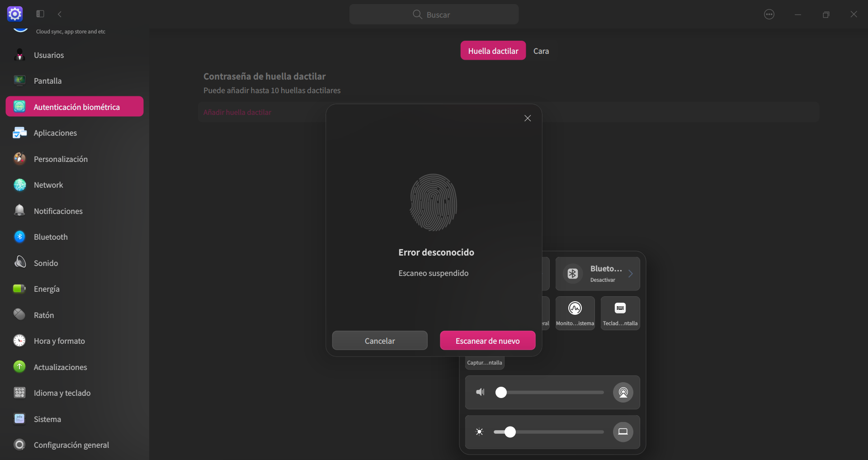The width and height of the screenshot is (868, 460).
Task: Open Pantalla display settings
Action: 75,81
